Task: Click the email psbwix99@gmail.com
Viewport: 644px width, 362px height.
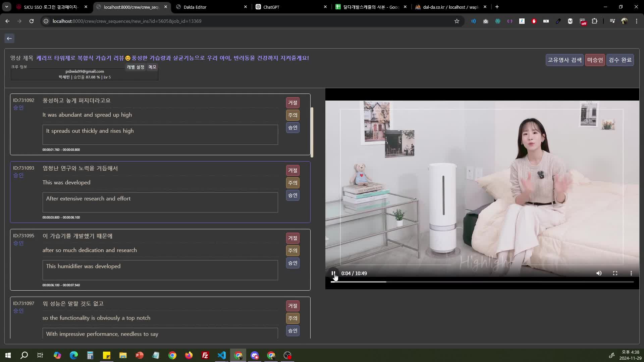Action: (x=85, y=71)
